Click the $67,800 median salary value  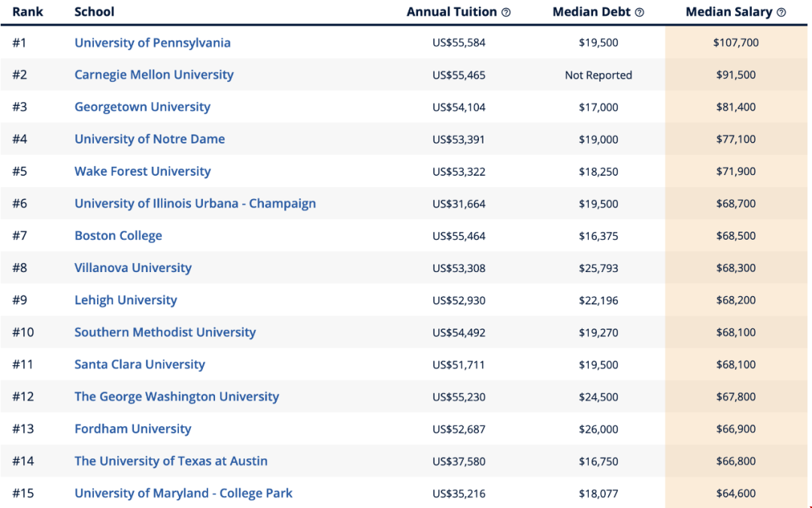(x=736, y=397)
